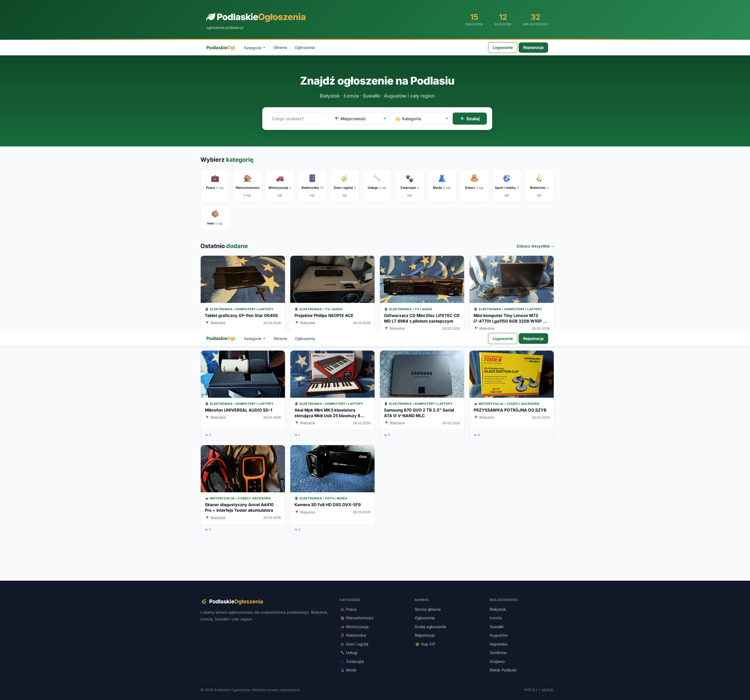The image size is (750, 700).
Task: Select the Nieruchomości house category icon
Action: [247, 179]
